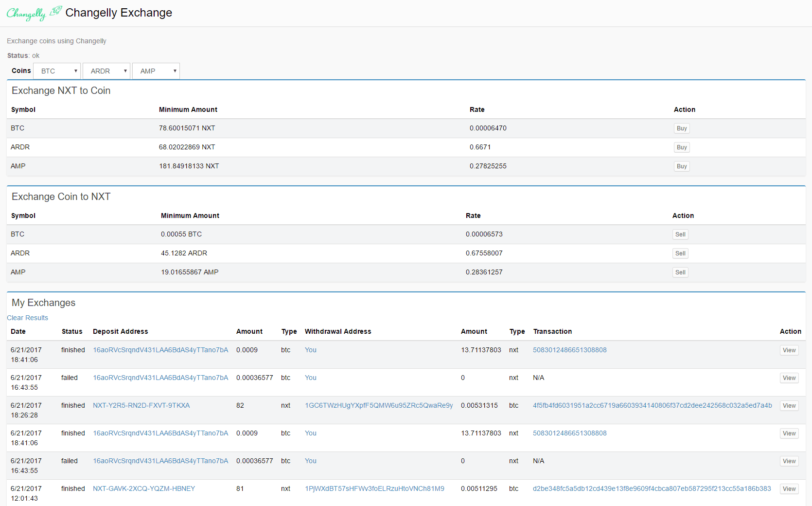Click 'You' withdrawal link in first row
812x506 pixels.
[x=311, y=350]
